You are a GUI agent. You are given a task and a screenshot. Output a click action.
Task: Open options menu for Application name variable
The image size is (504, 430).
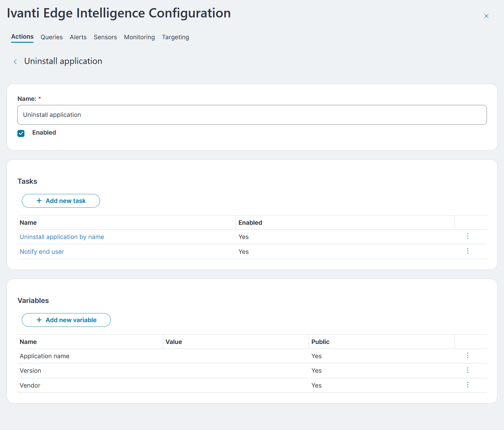tap(468, 355)
